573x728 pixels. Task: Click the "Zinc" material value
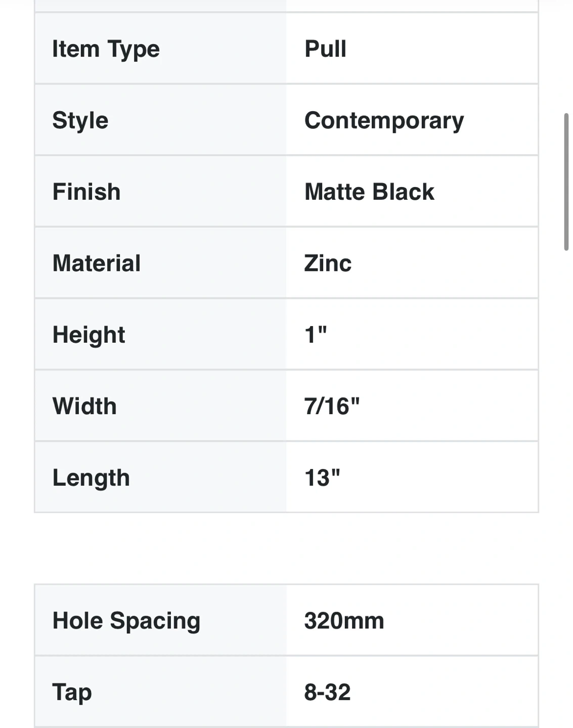click(x=328, y=263)
